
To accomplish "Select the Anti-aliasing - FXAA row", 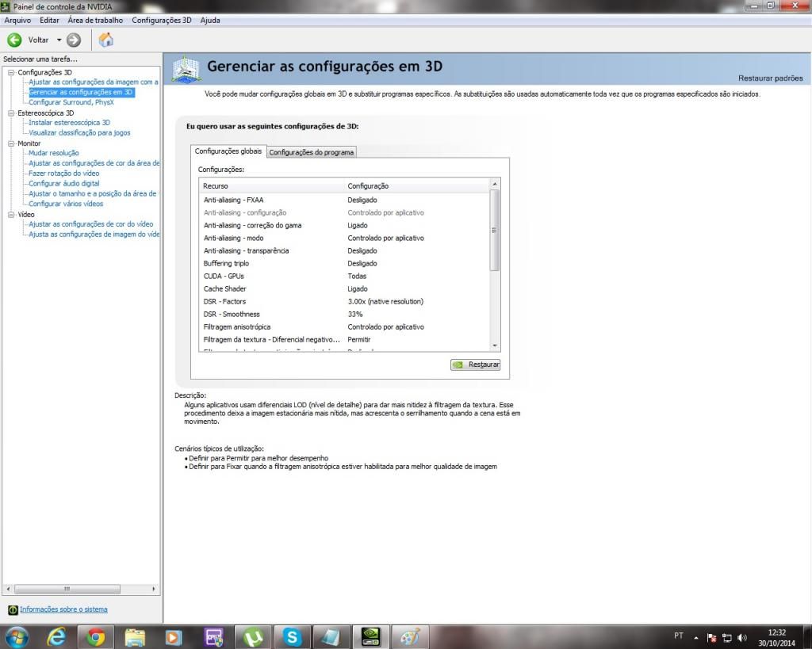I will [x=344, y=200].
